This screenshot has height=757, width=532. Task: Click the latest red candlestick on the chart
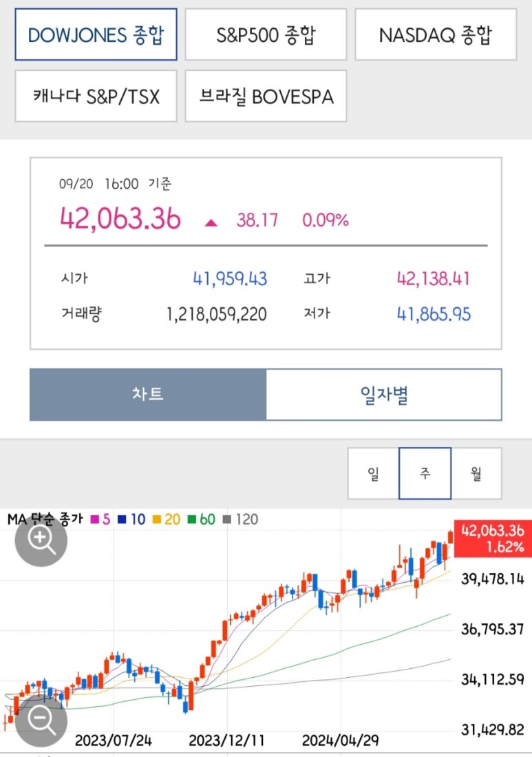click(451, 537)
